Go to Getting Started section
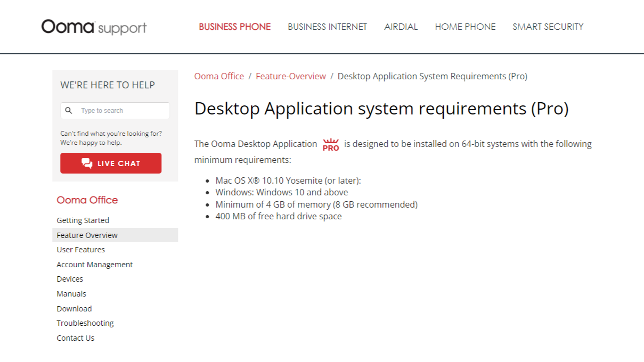 [x=83, y=220]
